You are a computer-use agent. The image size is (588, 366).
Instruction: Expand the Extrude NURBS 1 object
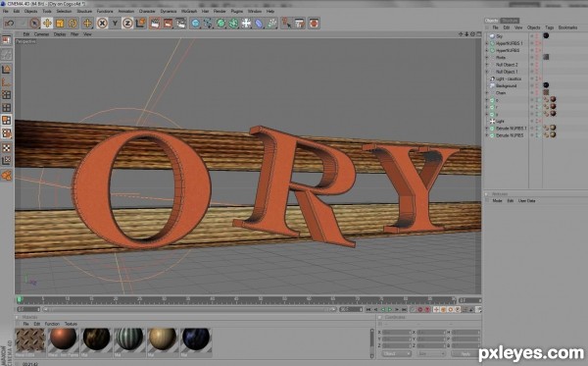point(487,129)
